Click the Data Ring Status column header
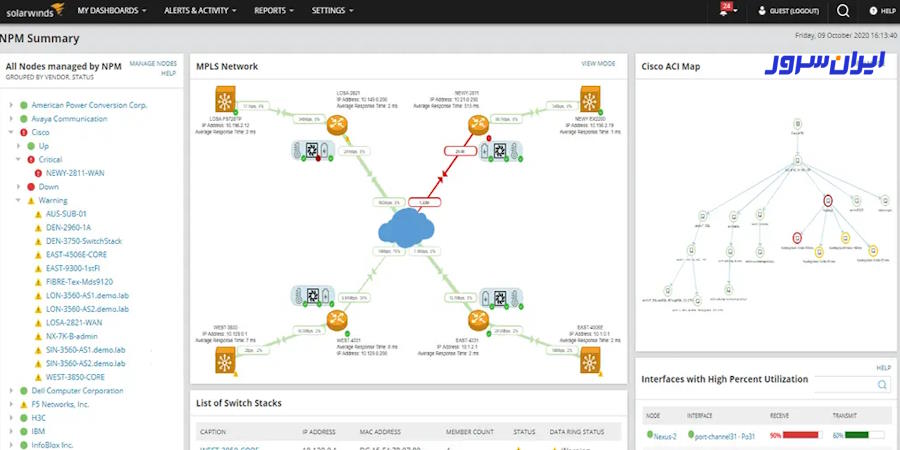900x450 pixels. coord(577,432)
